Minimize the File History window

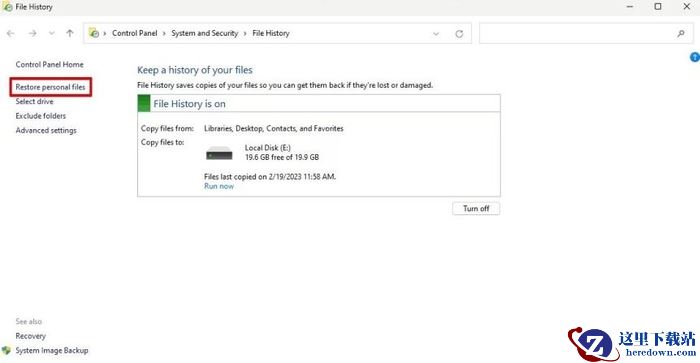pyautogui.click(x=630, y=7)
